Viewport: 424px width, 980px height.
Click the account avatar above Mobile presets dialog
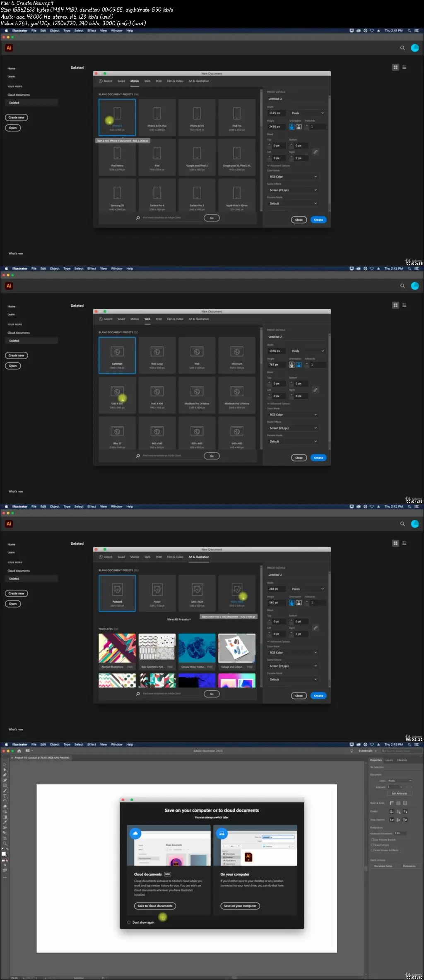pyautogui.click(x=414, y=48)
